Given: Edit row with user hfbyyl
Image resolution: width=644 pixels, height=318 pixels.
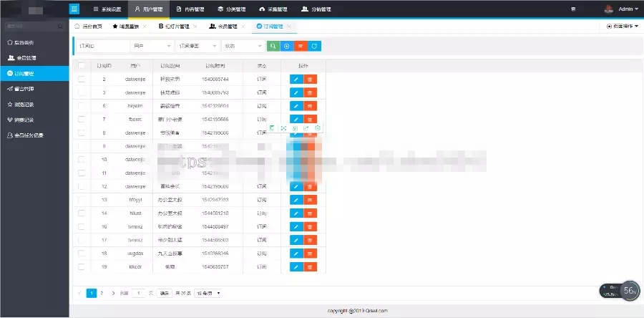Looking at the screenshot, I should point(296,200).
